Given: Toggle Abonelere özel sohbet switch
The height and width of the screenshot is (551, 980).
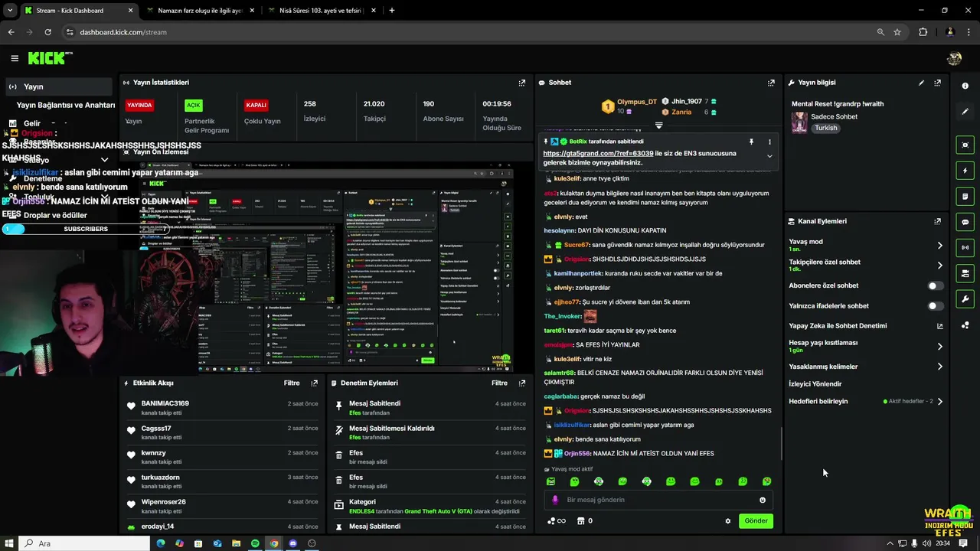Looking at the screenshot, I should point(935,285).
